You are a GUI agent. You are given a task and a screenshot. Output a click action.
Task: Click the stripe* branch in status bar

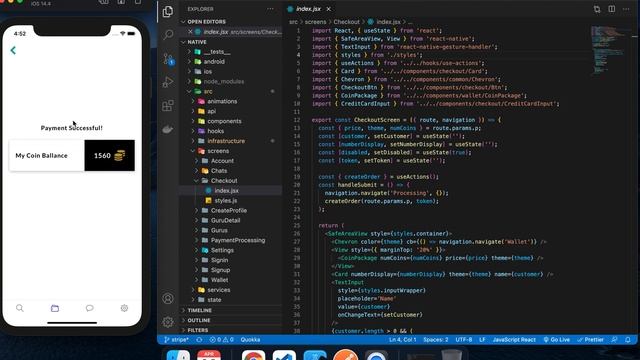[176, 340]
